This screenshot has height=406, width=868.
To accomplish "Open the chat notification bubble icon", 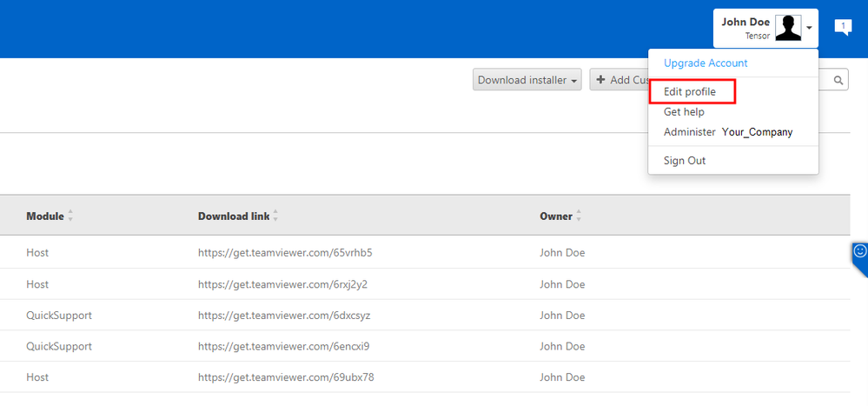I will [843, 27].
